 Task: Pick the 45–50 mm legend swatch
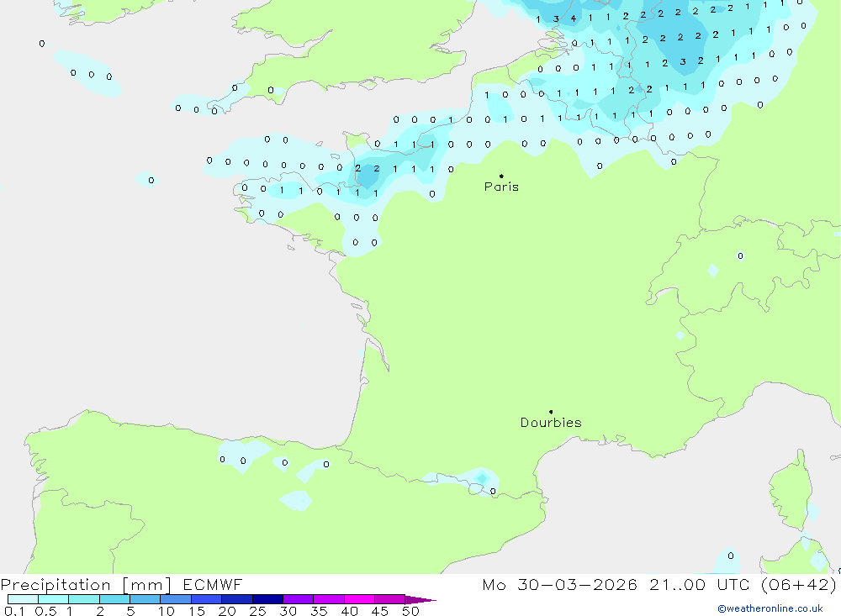(390, 599)
